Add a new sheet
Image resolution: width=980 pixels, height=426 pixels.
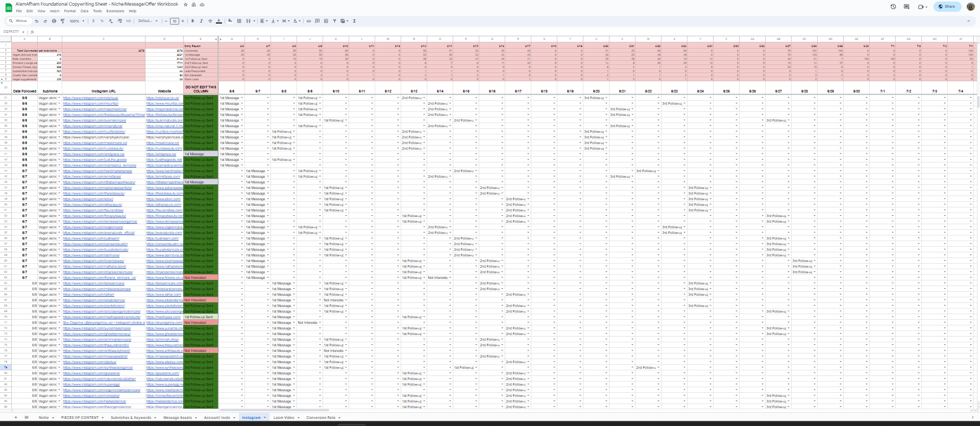(x=16, y=417)
